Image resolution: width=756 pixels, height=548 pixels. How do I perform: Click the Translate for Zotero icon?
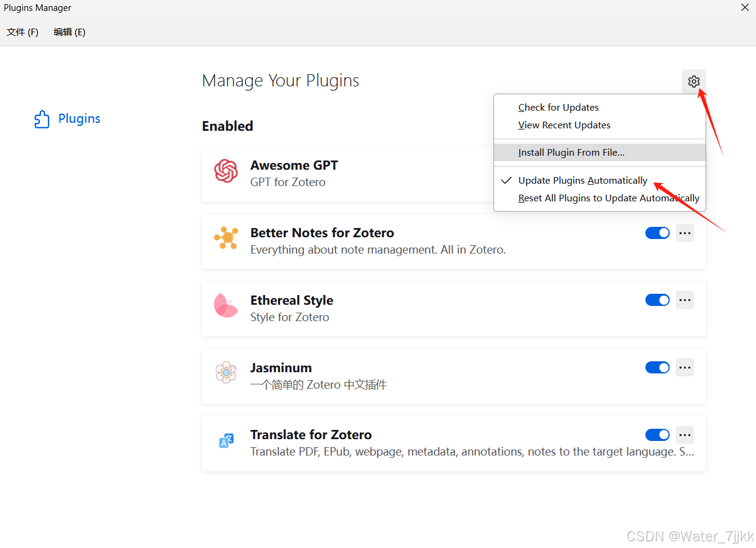click(x=226, y=440)
